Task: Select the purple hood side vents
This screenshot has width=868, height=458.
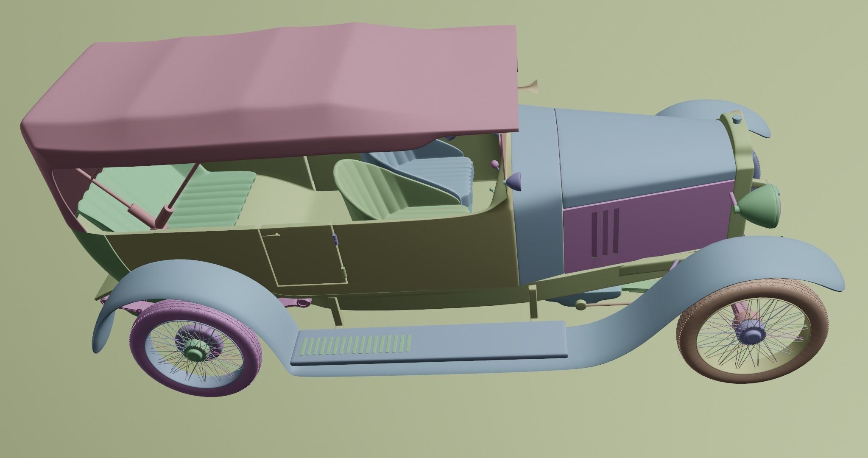Action: [605, 233]
